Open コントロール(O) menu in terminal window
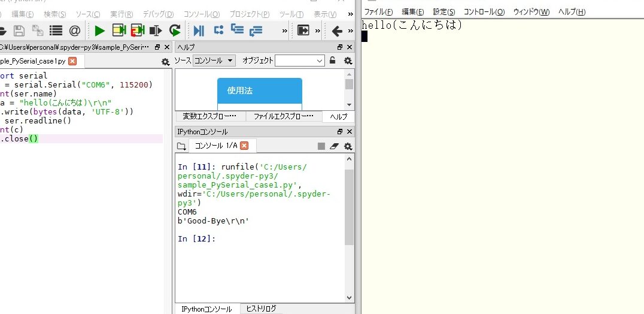Image resolution: width=644 pixels, height=314 pixels. point(484,11)
